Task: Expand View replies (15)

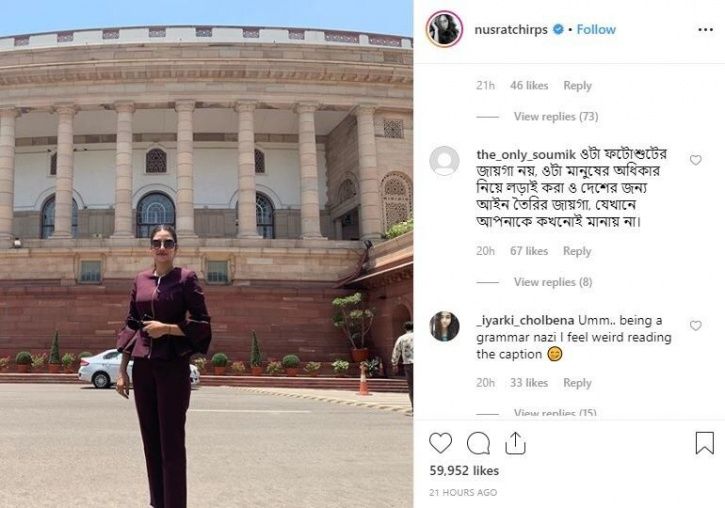Action: (x=555, y=412)
